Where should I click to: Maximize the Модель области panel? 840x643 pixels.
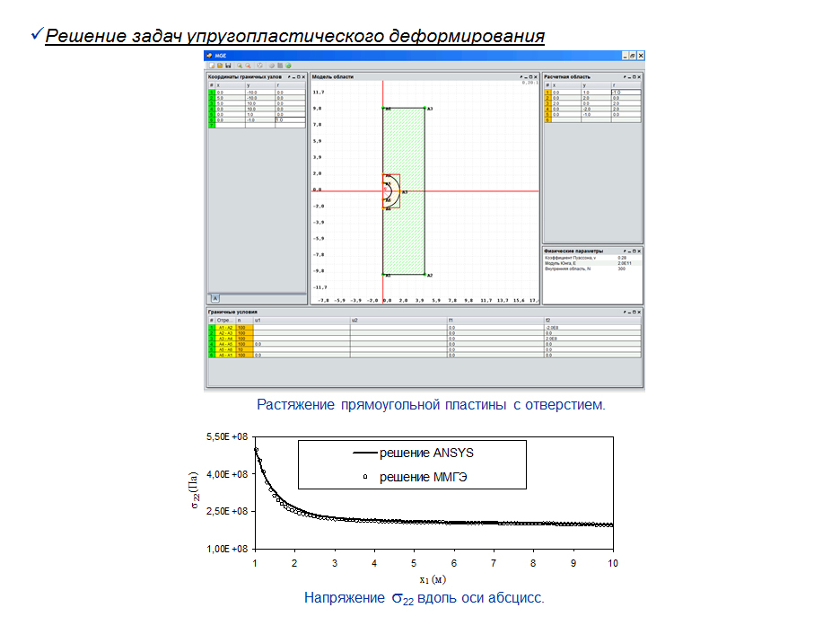531,77
